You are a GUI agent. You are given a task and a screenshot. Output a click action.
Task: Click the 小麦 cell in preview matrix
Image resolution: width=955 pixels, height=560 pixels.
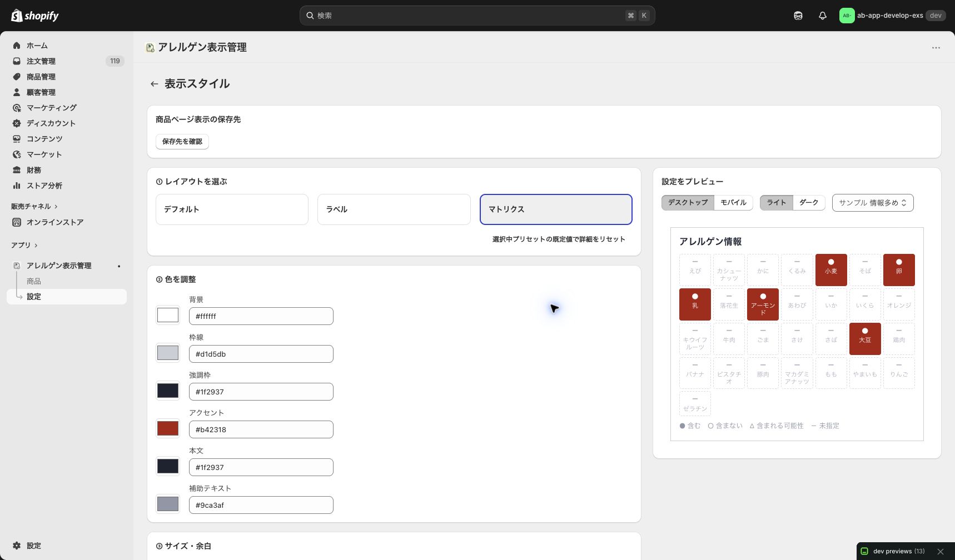click(x=831, y=270)
